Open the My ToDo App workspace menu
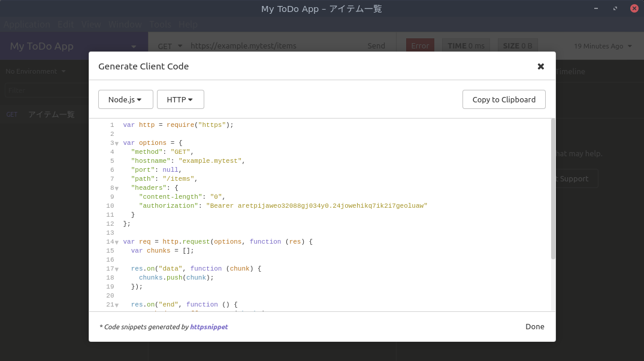 (72, 46)
